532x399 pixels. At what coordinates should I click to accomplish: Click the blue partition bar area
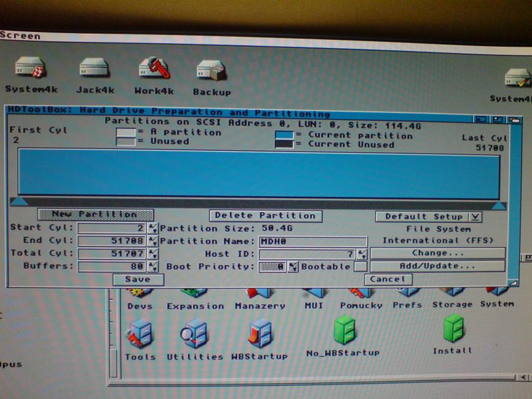(x=258, y=174)
